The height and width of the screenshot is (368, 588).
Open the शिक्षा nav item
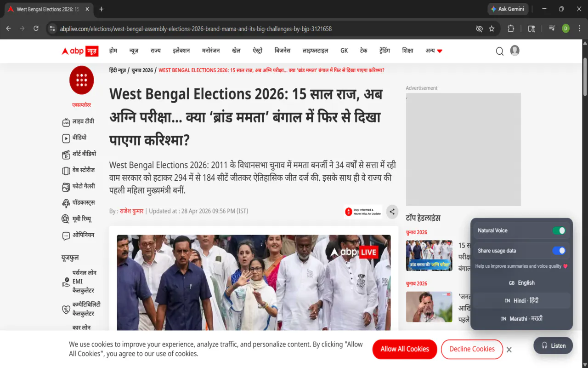(x=407, y=51)
